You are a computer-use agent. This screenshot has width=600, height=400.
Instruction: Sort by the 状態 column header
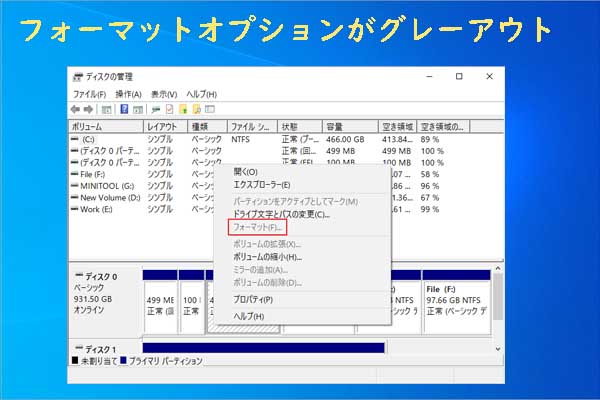[300, 127]
